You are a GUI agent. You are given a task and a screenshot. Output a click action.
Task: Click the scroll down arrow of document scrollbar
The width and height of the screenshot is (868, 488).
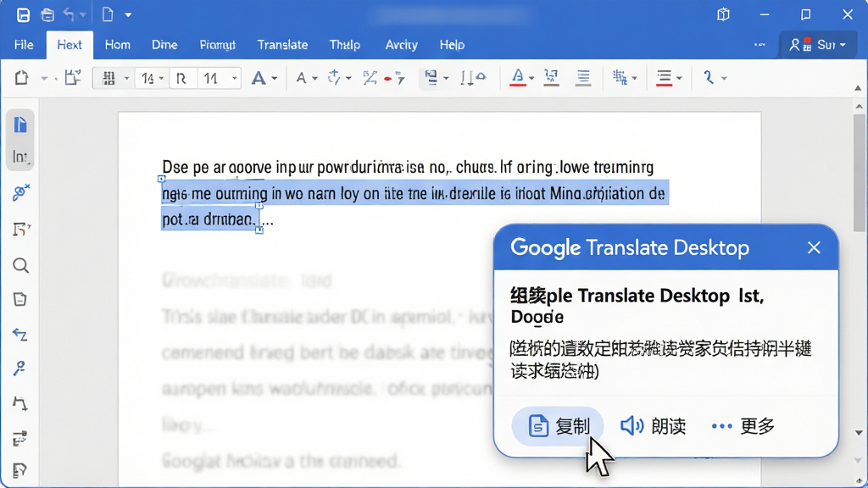pos(859,433)
